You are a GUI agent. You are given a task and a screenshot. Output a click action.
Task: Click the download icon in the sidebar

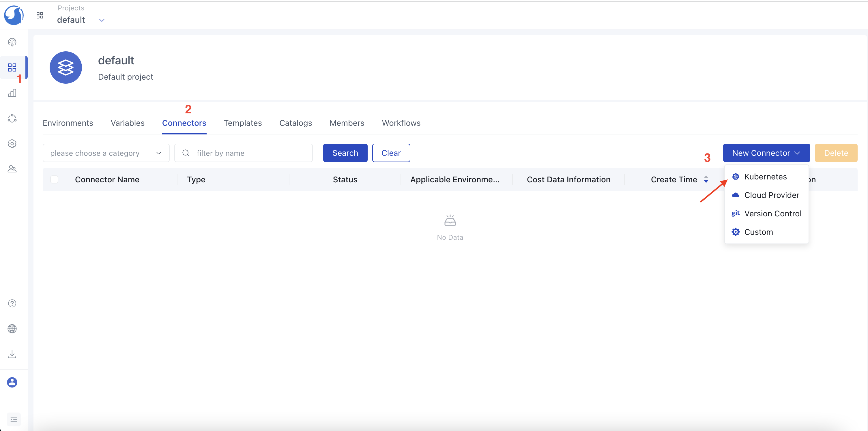pyautogui.click(x=12, y=354)
